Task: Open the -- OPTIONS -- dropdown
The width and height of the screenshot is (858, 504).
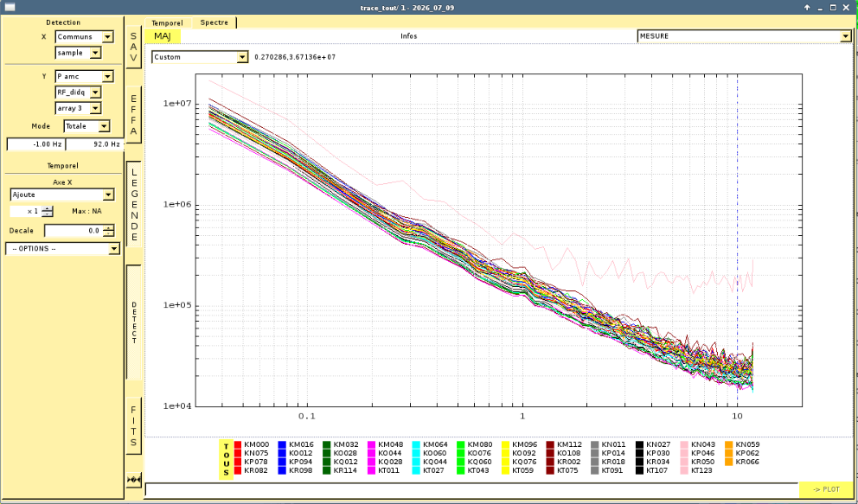Action: tap(62, 249)
